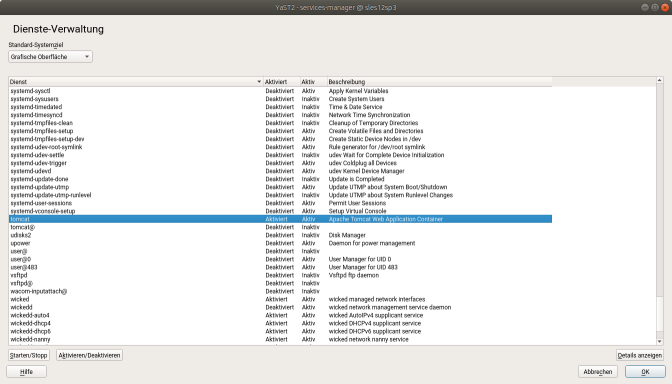Select the udisks2 service row

[280, 235]
